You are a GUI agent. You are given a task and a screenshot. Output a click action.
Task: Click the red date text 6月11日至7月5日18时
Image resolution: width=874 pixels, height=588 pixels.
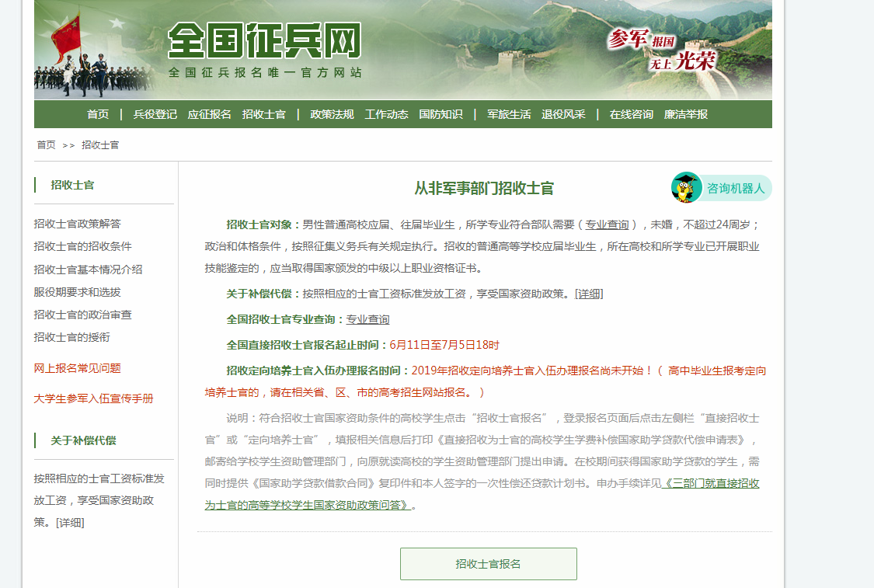coord(444,345)
